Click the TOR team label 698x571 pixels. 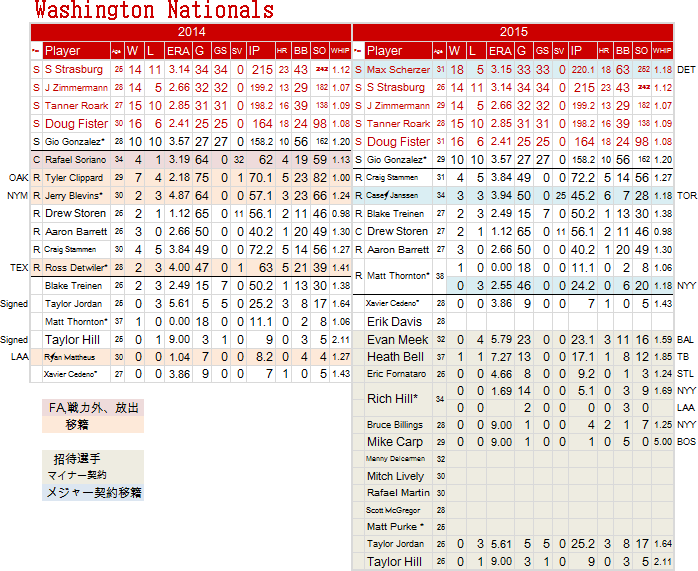[686, 195]
